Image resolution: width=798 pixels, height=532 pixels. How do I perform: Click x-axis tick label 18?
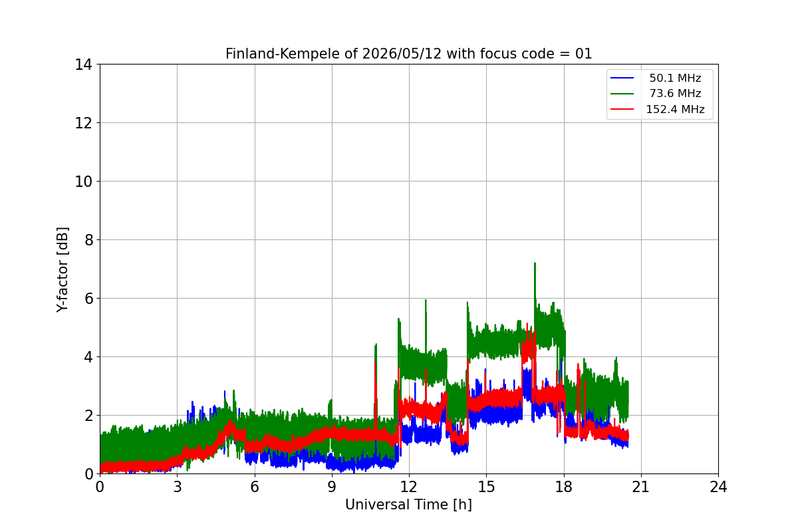click(x=563, y=486)
